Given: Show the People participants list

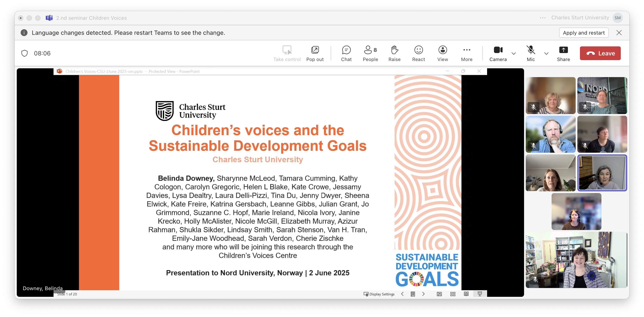Looking at the screenshot, I should pyautogui.click(x=370, y=53).
